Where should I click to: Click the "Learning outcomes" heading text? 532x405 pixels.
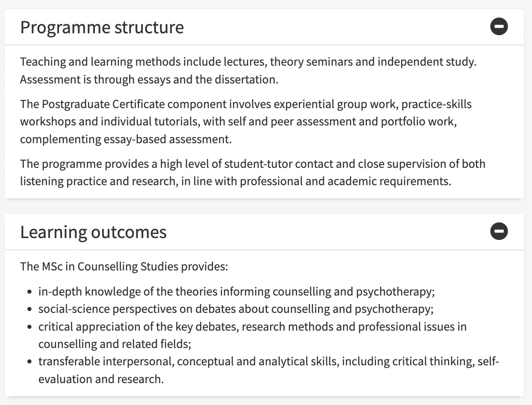point(93,232)
